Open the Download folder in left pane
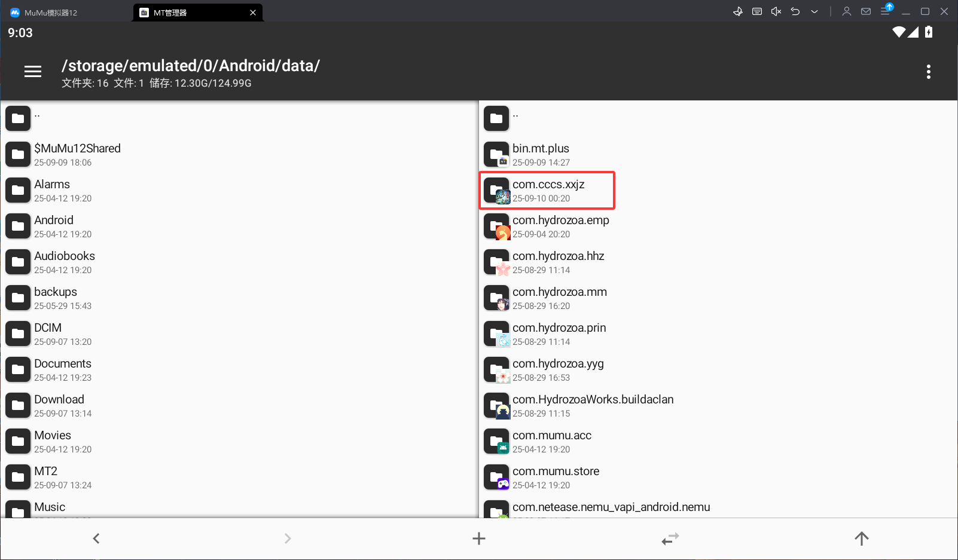Screen dimensions: 958x560 pyautogui.click(x=239, y=406)
